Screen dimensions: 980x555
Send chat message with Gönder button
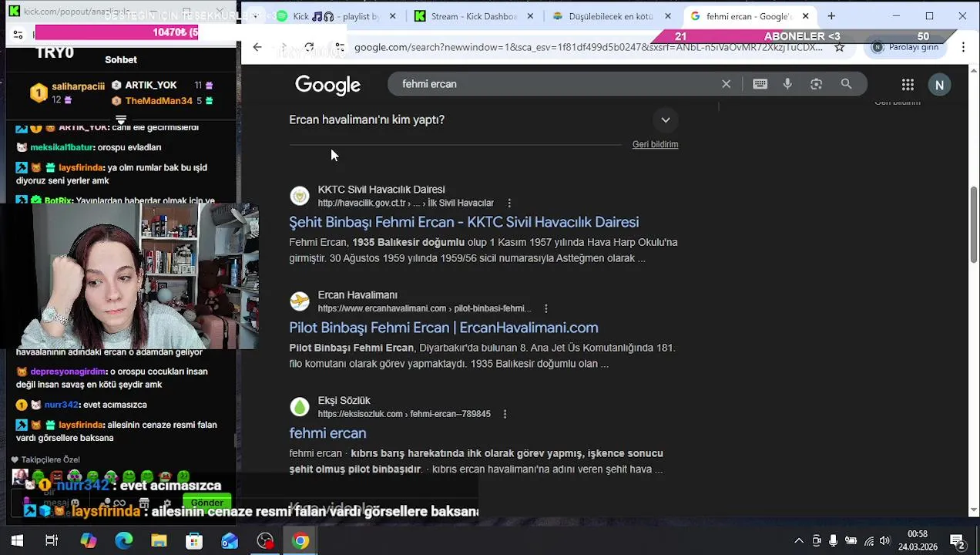point(207,503)
